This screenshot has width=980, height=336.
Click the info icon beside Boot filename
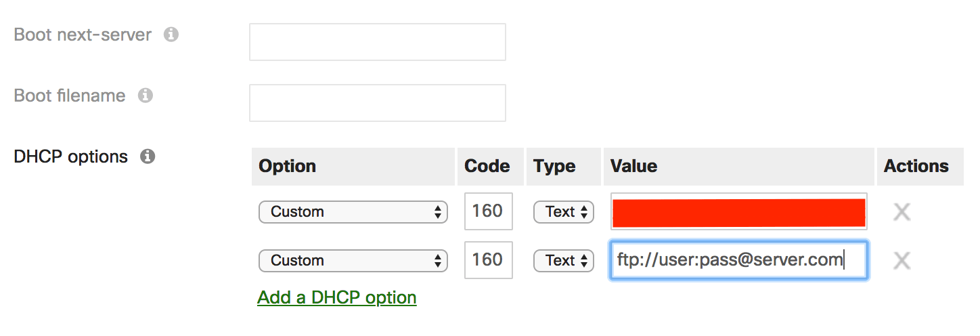tap(145, 96)
